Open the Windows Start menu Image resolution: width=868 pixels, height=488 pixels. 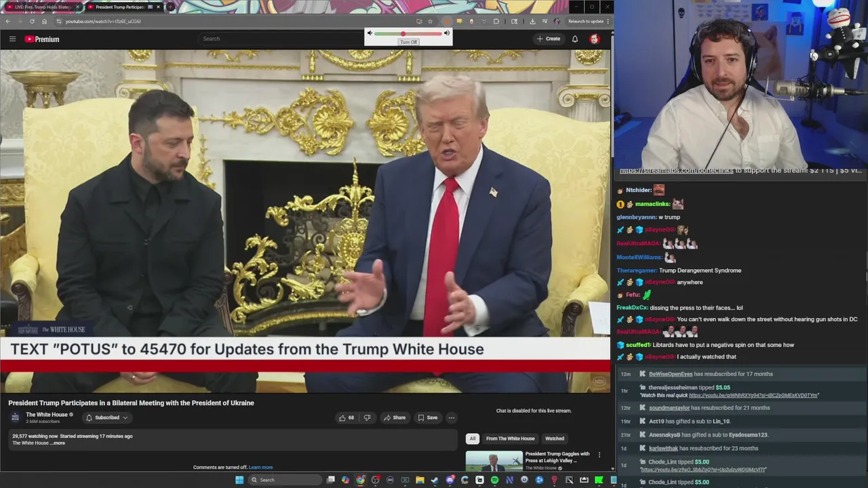239,480
